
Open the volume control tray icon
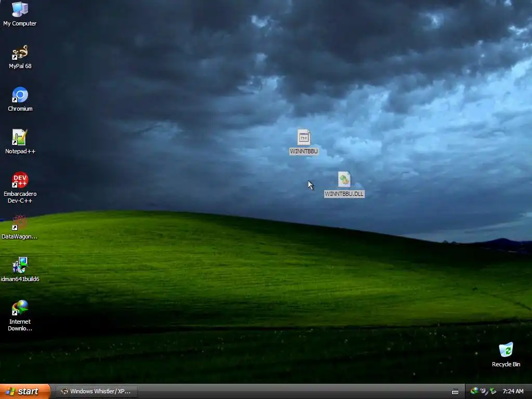(x=484, y=391)
